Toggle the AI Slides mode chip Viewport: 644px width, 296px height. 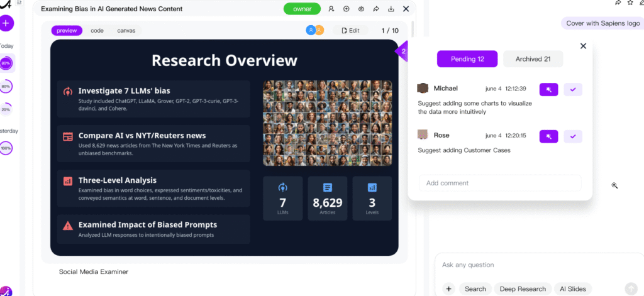point(572,288)
